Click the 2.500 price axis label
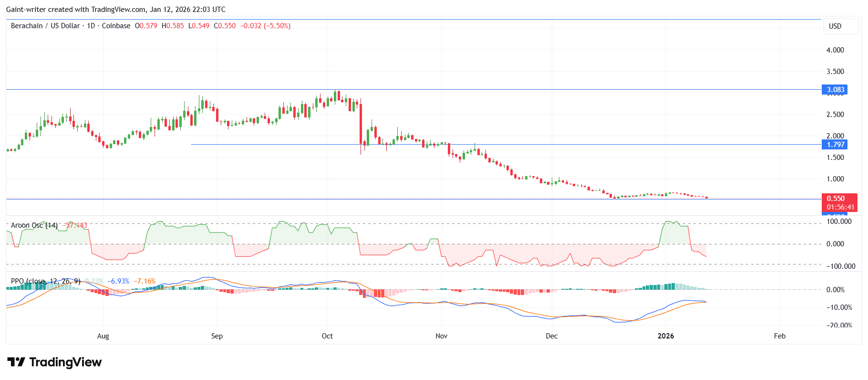Image resolution: width=868 pixels, height=380 pixels. [x=835, y=115]
